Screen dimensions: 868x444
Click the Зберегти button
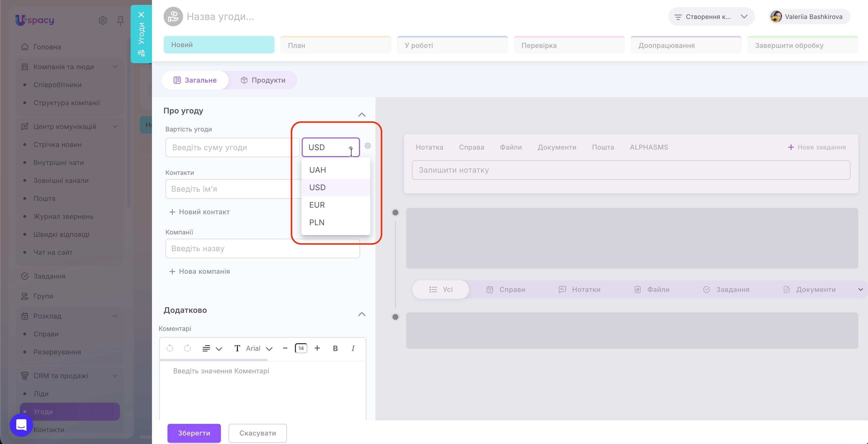point(194,433)
